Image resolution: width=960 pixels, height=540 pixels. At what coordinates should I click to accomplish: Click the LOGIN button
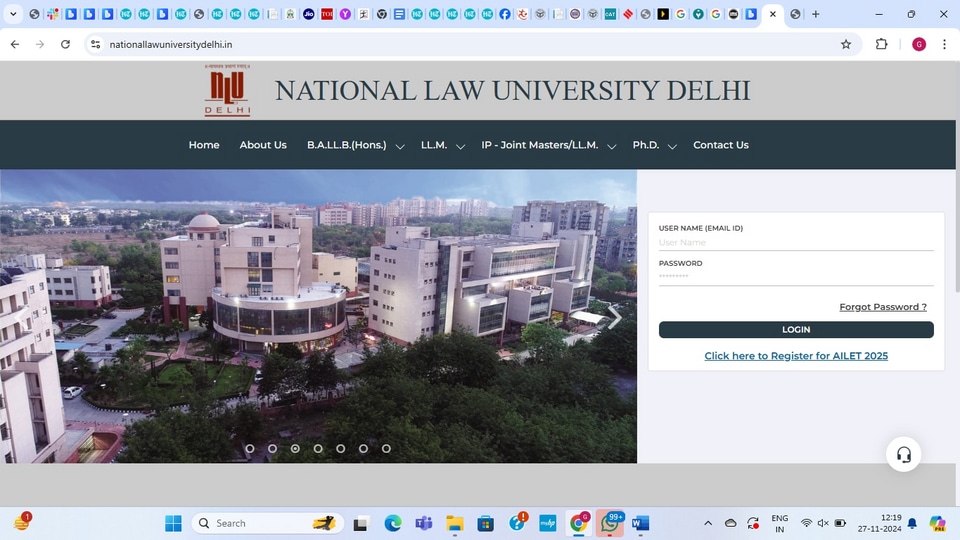point(796,329)
